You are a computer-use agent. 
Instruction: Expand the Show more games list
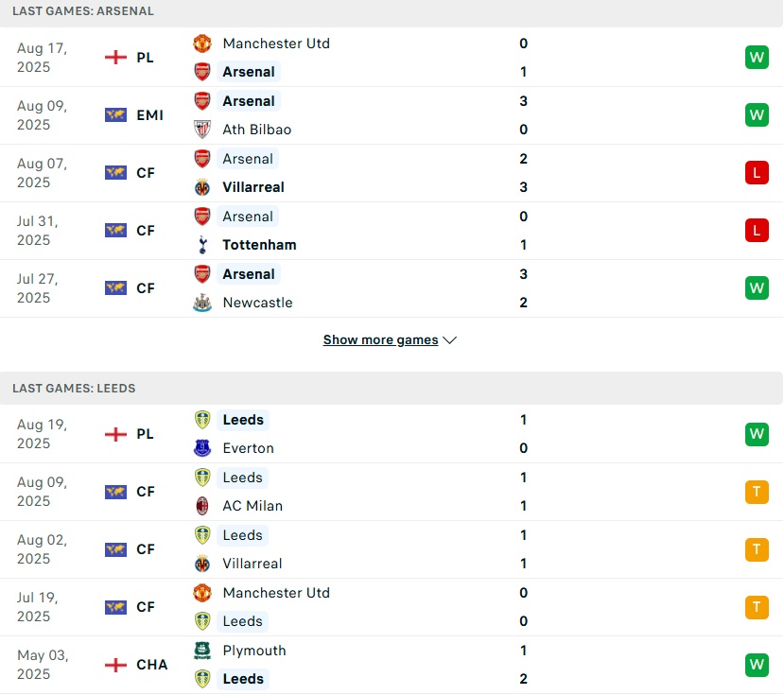380,340
